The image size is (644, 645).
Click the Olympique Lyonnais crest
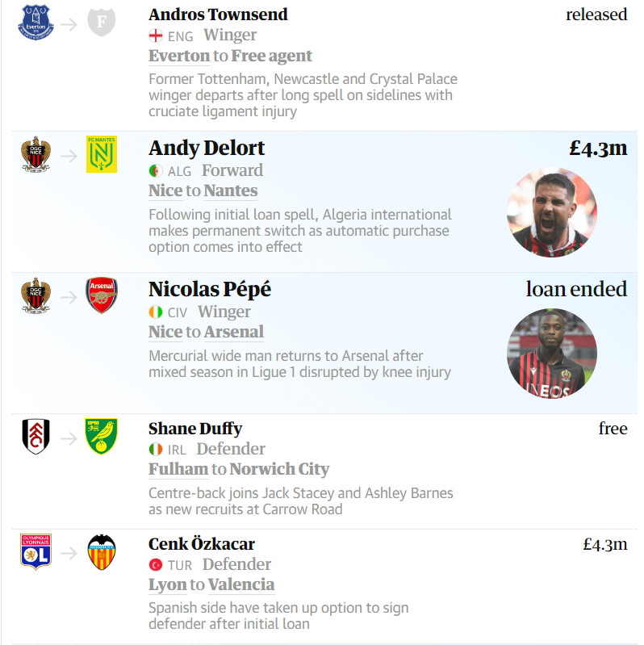36,552
